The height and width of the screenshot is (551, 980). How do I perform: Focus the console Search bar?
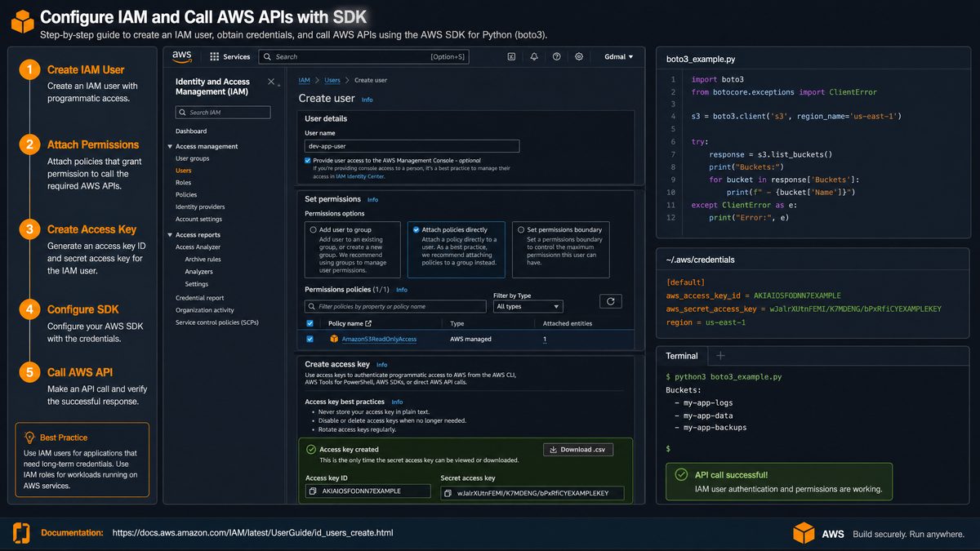pyautogui.click(x=363, y=57)
